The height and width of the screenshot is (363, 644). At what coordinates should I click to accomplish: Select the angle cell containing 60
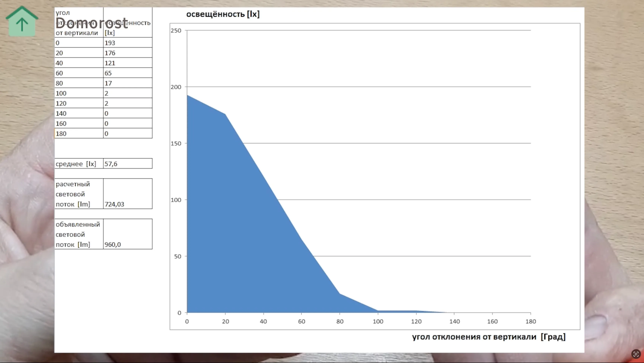(79, 73)
